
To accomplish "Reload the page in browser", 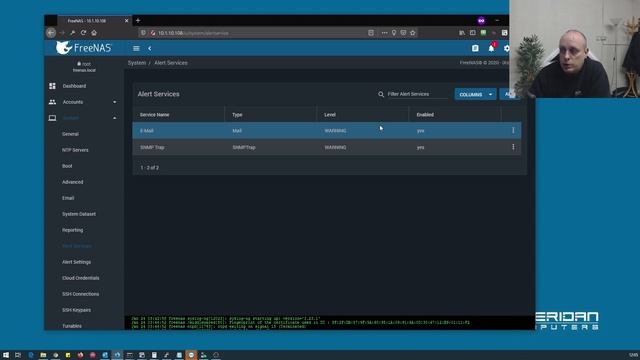I will point(83,33).
